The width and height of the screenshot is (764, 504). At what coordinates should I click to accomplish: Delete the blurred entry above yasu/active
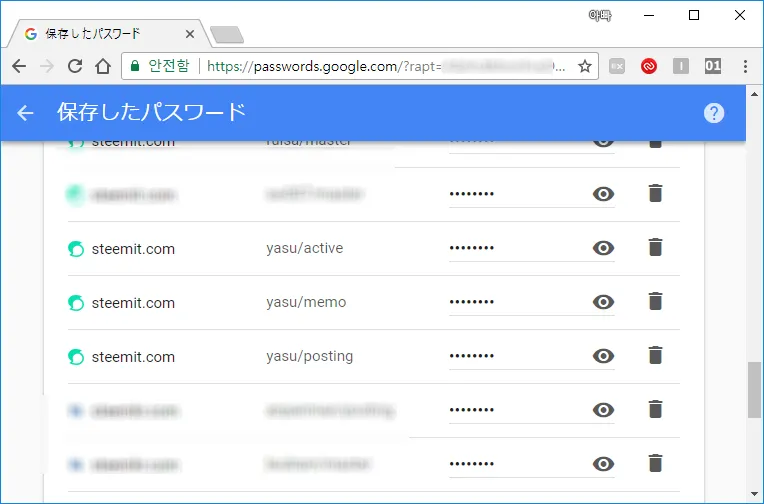(655, 193)
